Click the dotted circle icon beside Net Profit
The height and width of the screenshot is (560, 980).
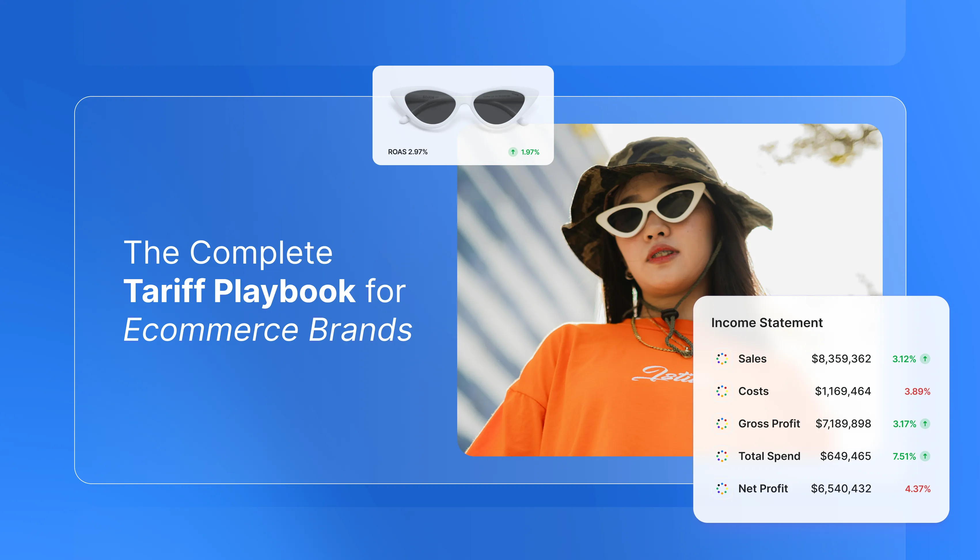point(722,488)
